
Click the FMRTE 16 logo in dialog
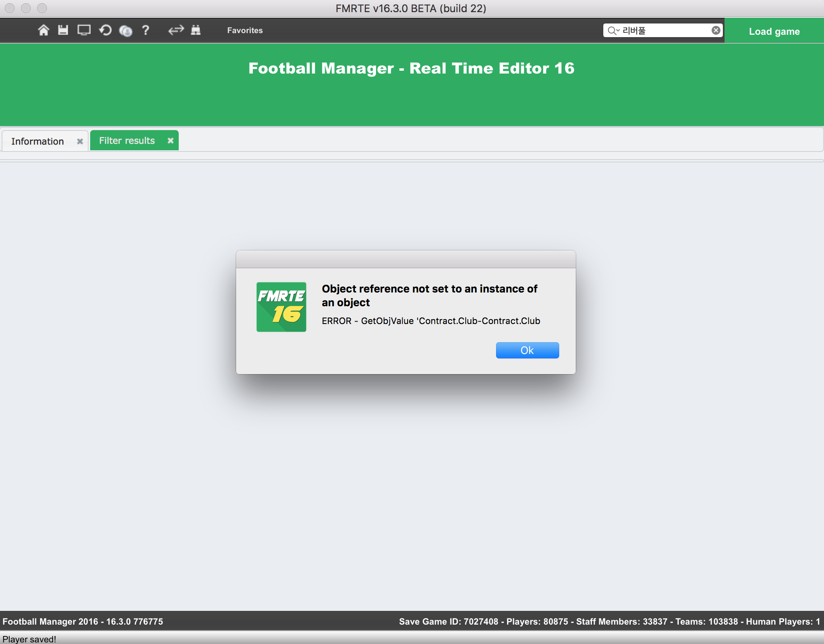pos(281,307)
